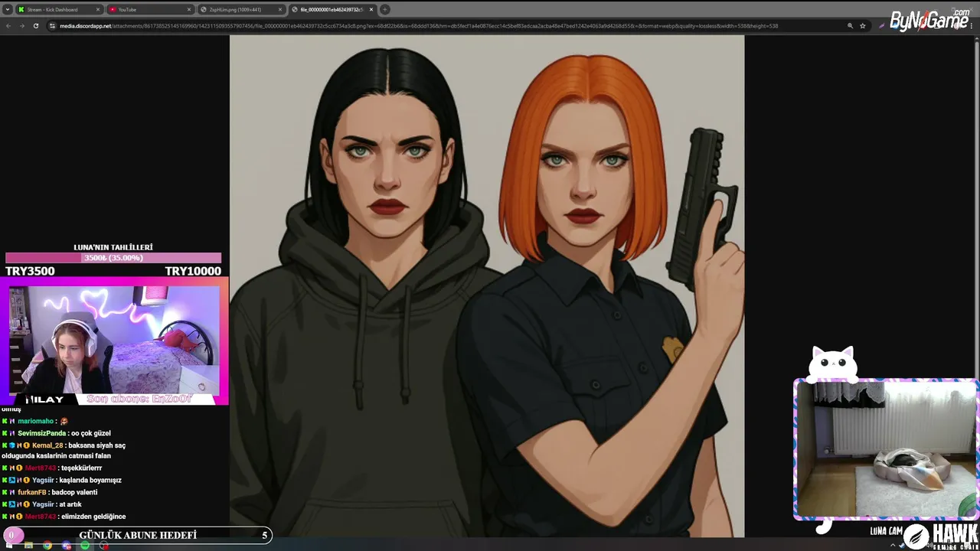Image resolution: width=980 pixels, height=551 pixels.
Task: Close the ZspHLim.png tab
Action: point(280,9)
